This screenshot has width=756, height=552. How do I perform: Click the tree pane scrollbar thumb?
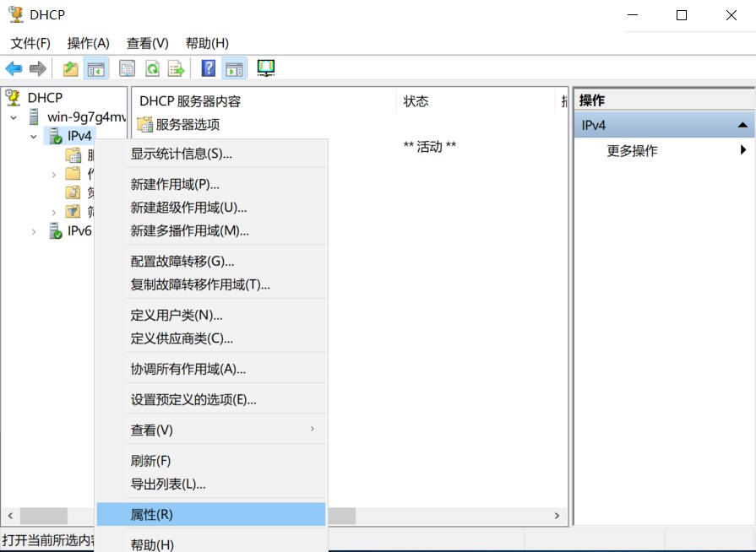coord(43,516)
